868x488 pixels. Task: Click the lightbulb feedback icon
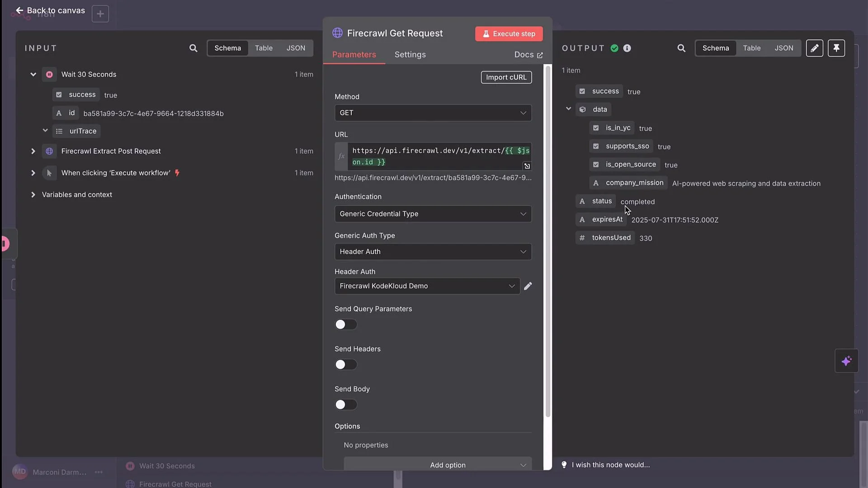564,465
